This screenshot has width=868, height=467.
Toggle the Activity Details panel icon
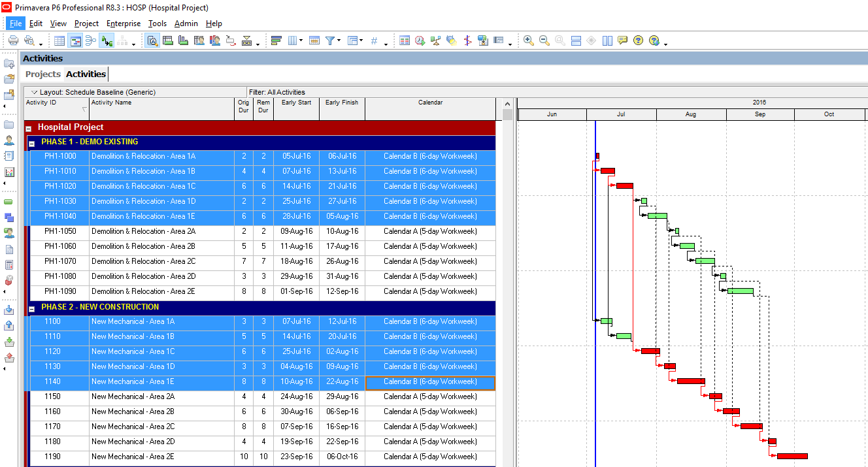pyautogui.click(x=152, y=40)
